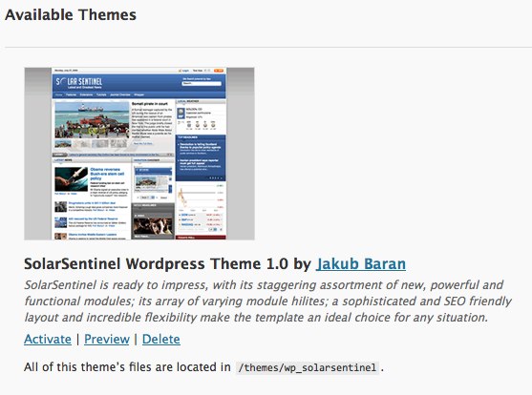This screenshot has width=532, height=395.
Task: Click the /themes/wp_solarsentinel path text
Action: [x=307, y=367]
